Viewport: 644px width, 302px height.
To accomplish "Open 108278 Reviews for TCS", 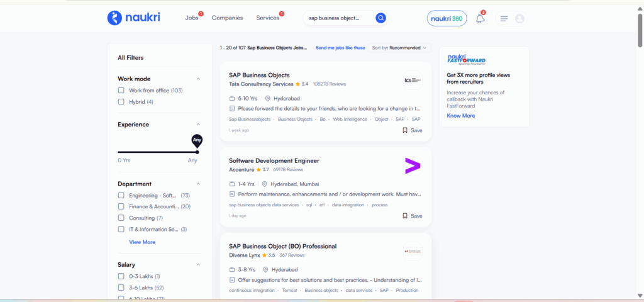I will pyautogui.click(x=330, y=84).
